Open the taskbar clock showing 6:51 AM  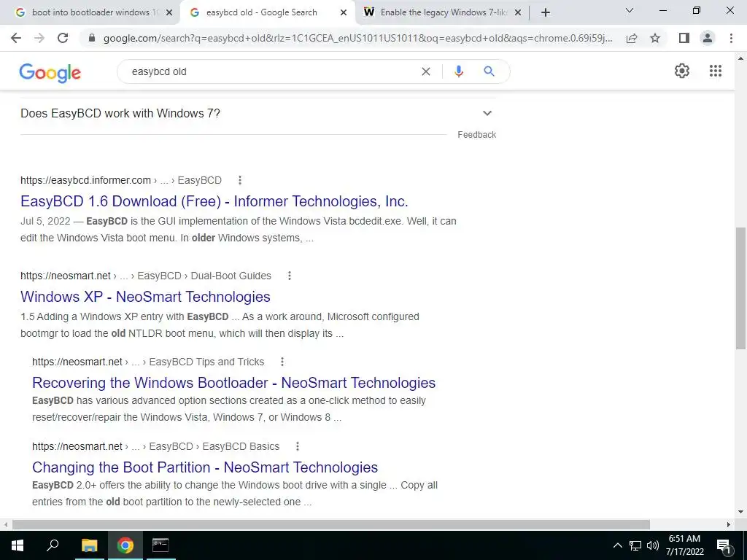point(684,545)
